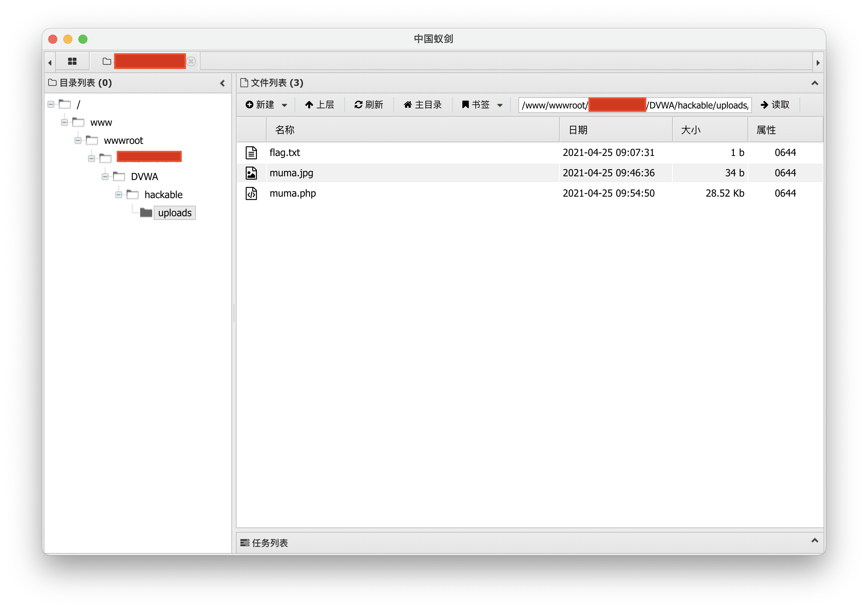Refresh the file list with 刷新
868x611 pixels.
click(368, 105)
